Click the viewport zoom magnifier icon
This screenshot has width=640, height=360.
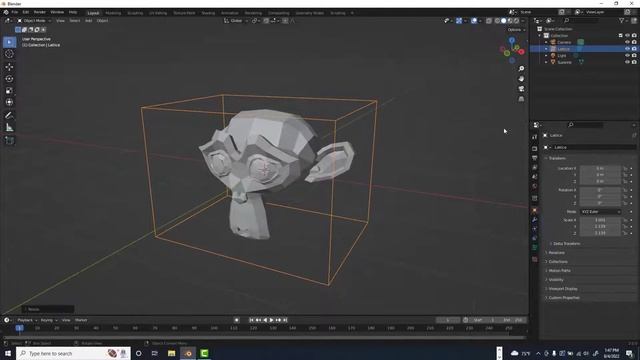(521, 69)
